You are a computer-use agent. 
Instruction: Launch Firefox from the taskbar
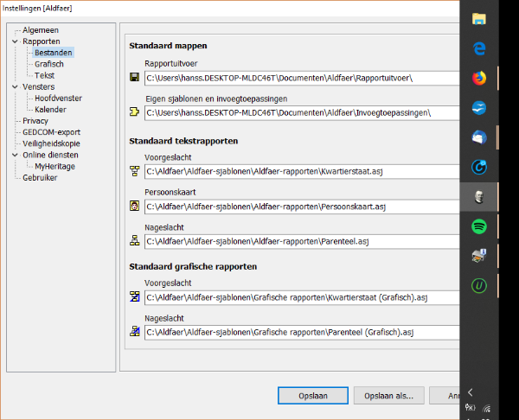(x=479, y=78)
